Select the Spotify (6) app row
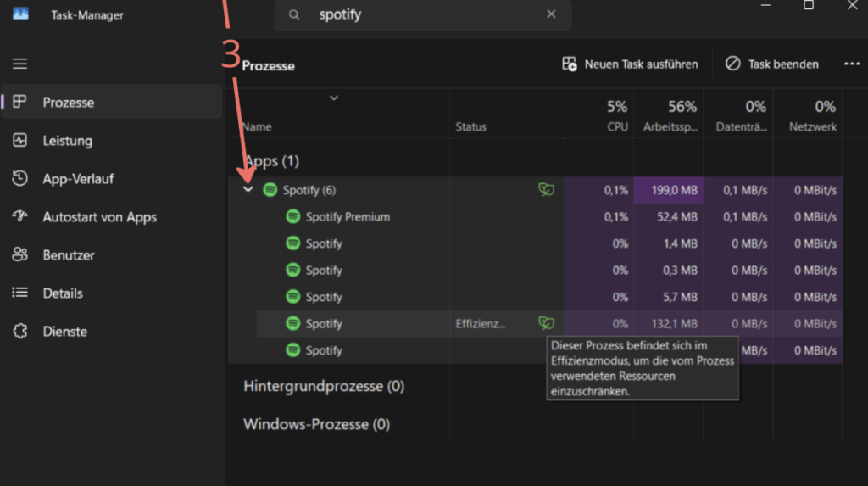This screenshot has width=868, height=486. [536, 190]
